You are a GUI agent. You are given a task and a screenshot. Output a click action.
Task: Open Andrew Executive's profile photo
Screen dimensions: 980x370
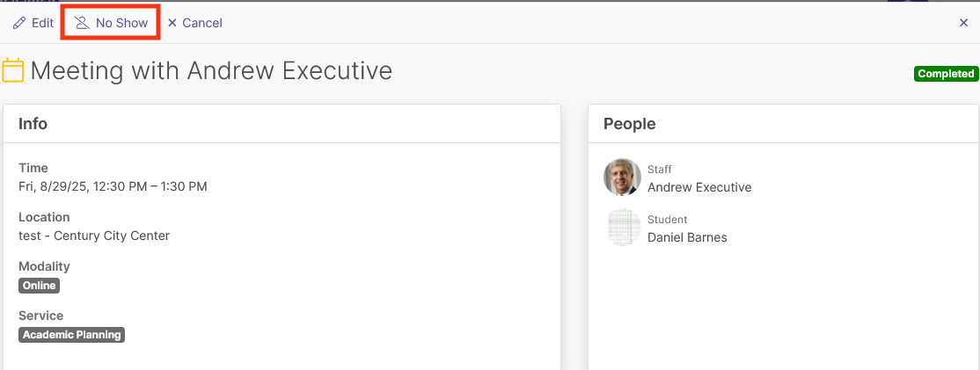pos(623,178)
